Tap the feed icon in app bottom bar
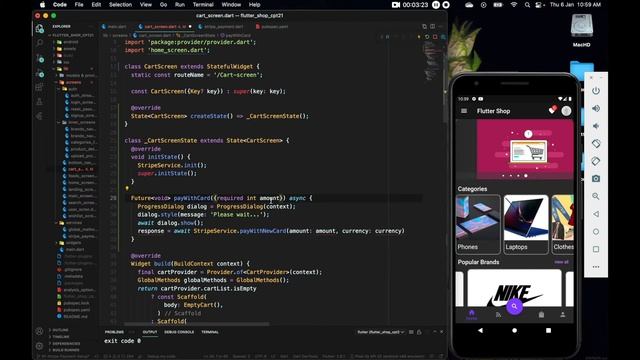The image size is (640, 360). pos(498,315)
